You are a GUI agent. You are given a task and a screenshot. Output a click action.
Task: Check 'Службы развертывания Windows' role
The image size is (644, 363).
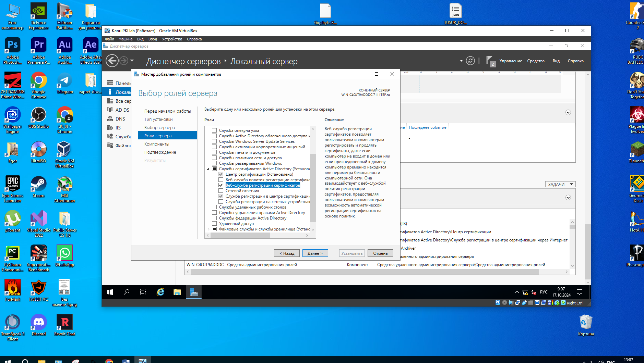tap(214, 163)
